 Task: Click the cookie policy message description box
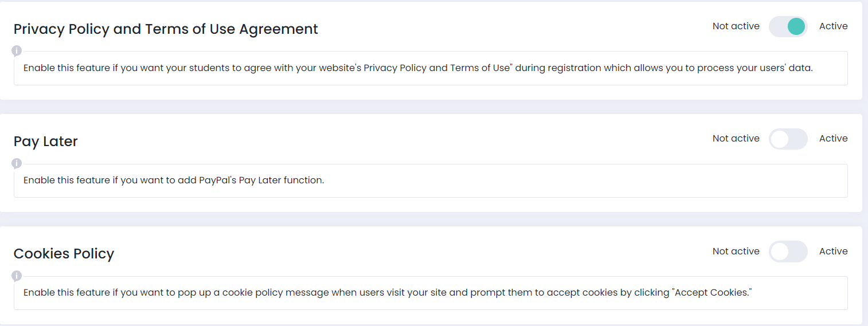pos(431,293)
